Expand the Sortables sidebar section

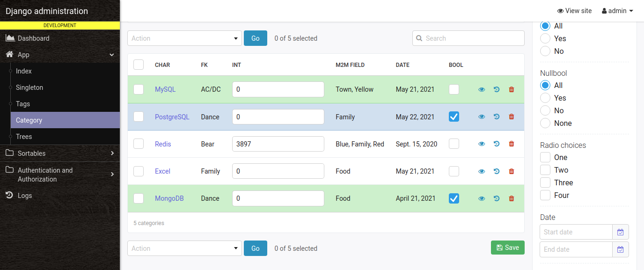pos(60,153)
